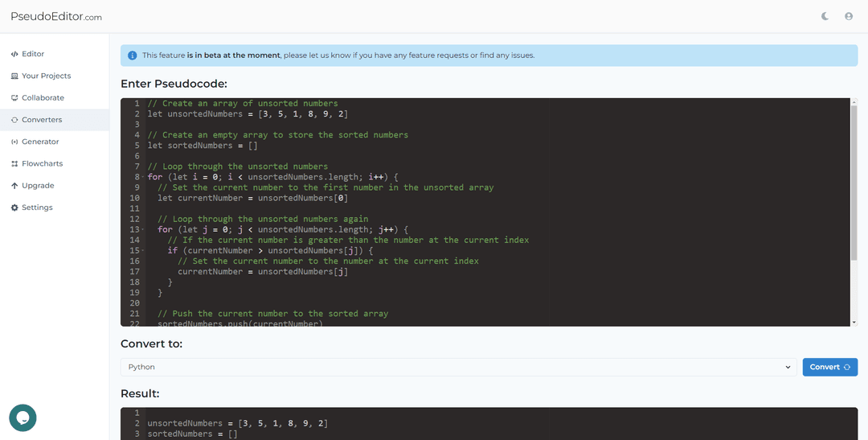This screenshot has width=868, height=440.
Task: Open the Convert to language dropdown
Action: pyautogui.click(x=458, y=367)
